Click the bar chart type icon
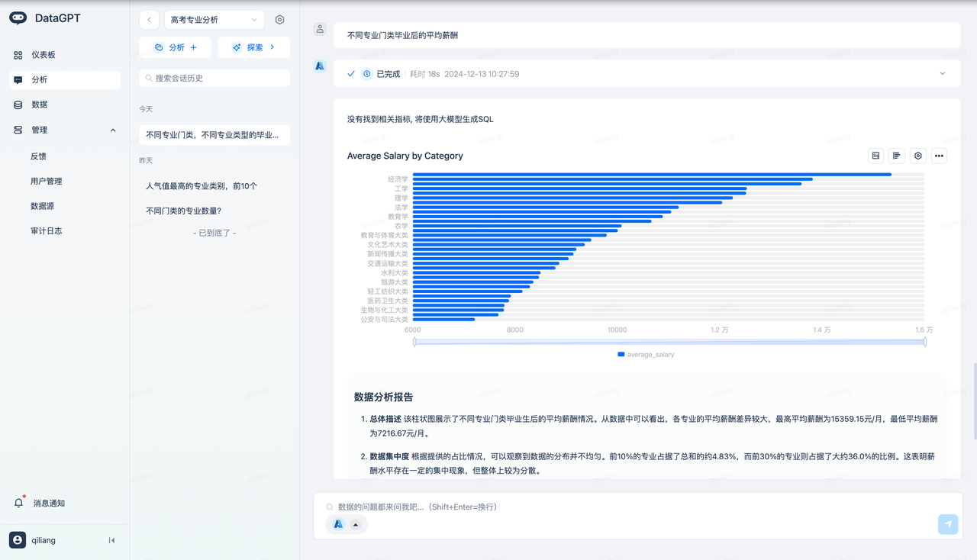The height and width of the screenshot is (560, 977). coord(897,156)
